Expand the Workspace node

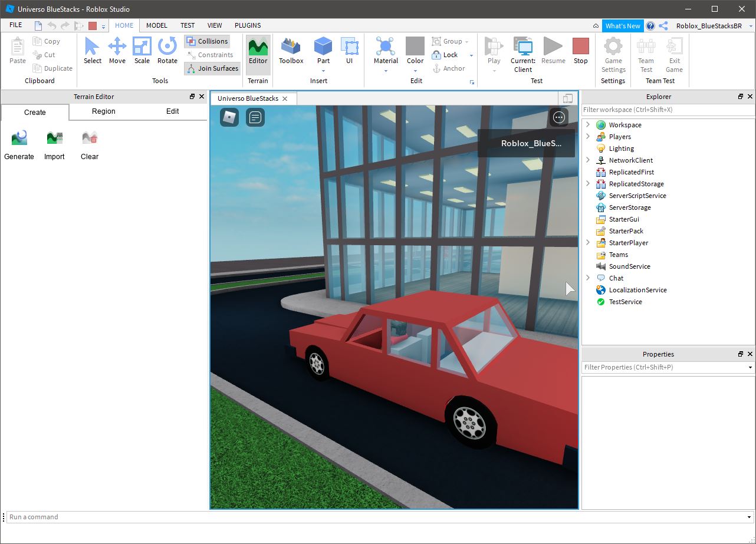587,124
